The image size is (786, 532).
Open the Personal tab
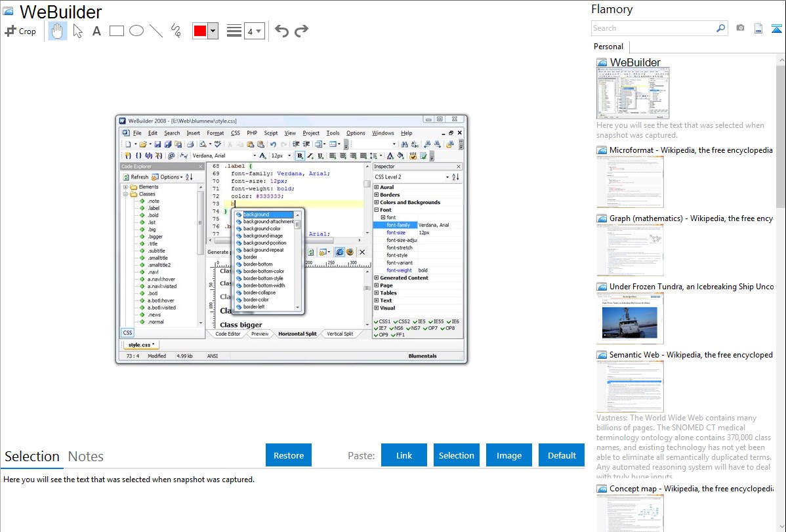[x=608, y=47]
